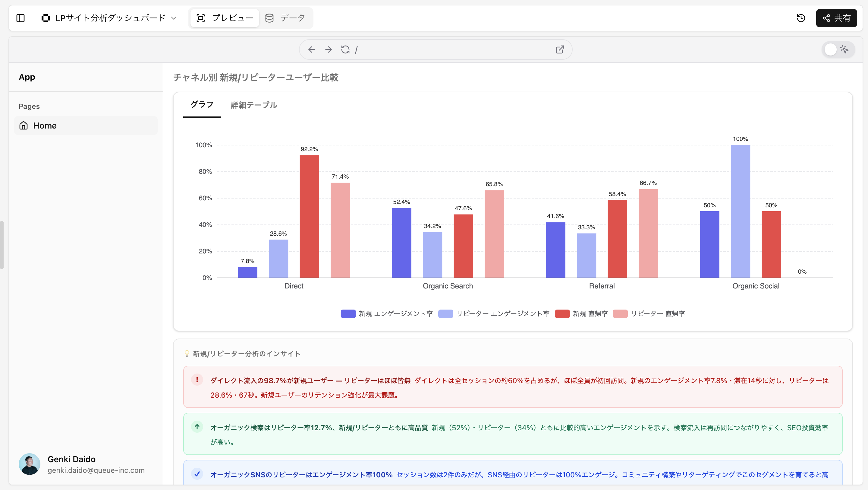
Task: Open the LPサイト分析ダッシュボード project title menu
Action: point(110,18)
